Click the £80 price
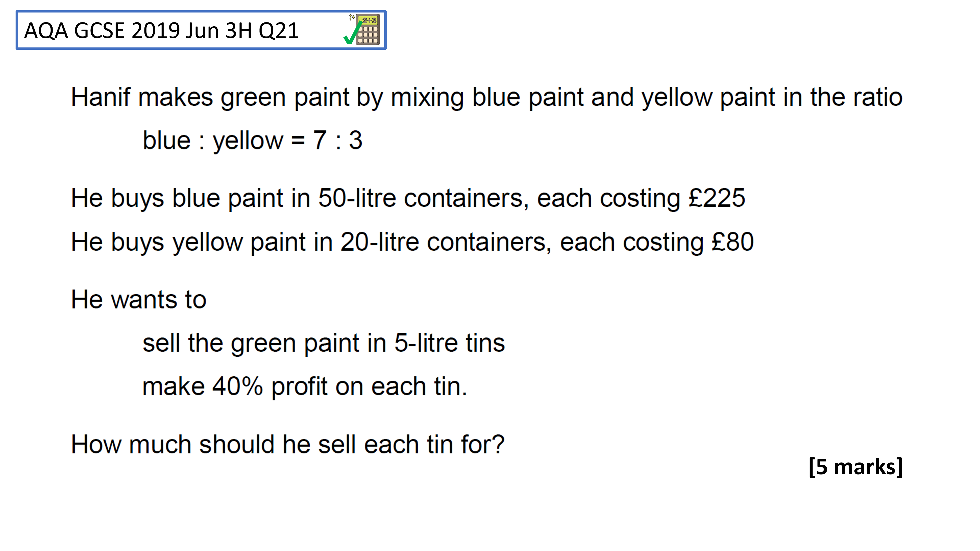The width and height of the screenshot is (980, 551). [x=733, y=242]
